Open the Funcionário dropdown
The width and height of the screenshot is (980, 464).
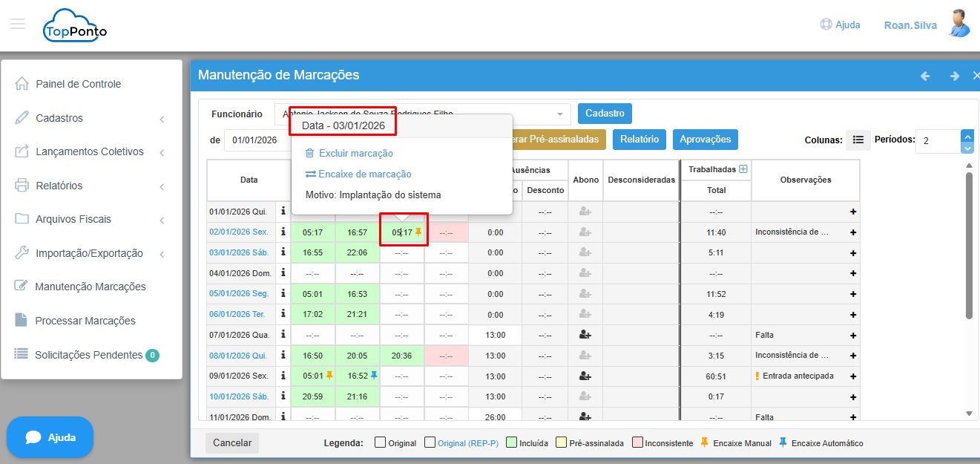point(559,114)
